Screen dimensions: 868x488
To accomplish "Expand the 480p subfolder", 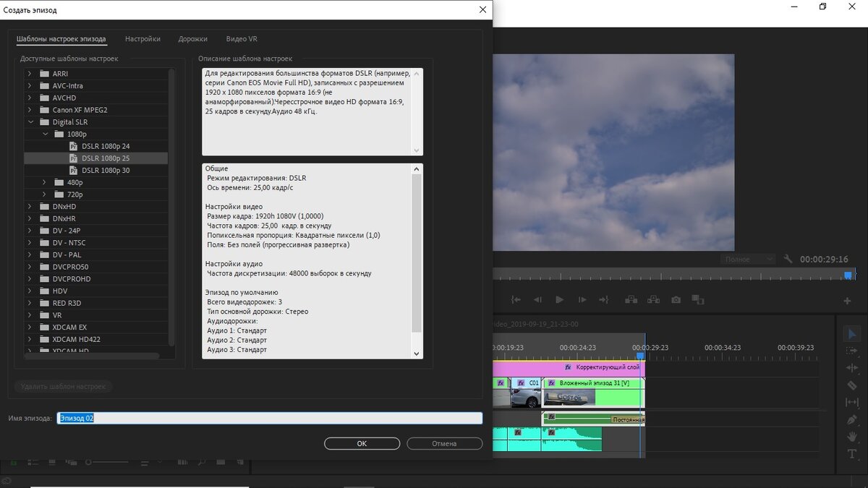I will pyautogui.click(x=44, y=182).
